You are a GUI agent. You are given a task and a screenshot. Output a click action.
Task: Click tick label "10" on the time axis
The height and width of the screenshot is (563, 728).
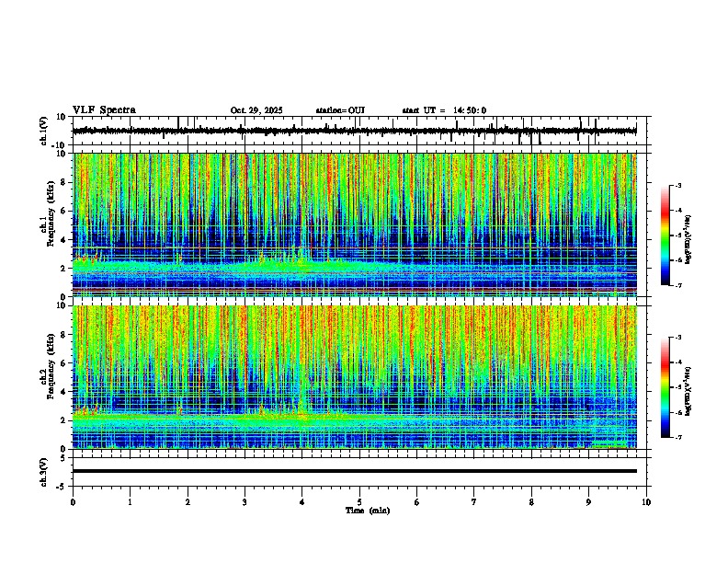point(646,502)
